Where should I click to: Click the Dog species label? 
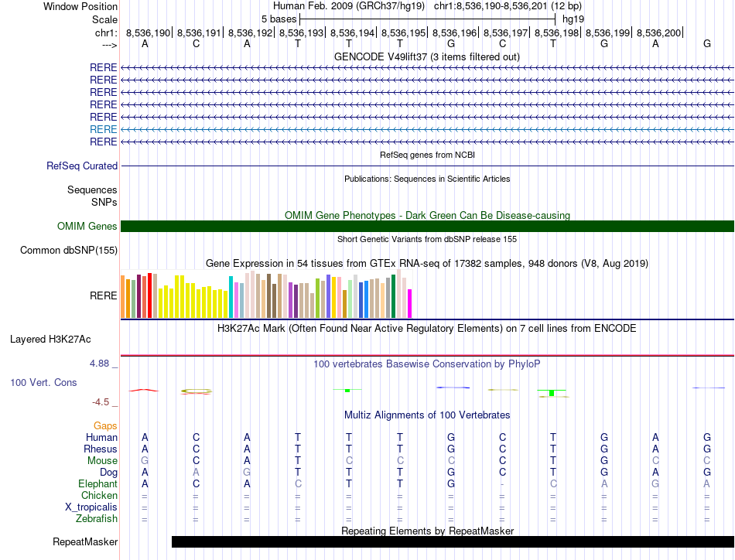point(108,473)
